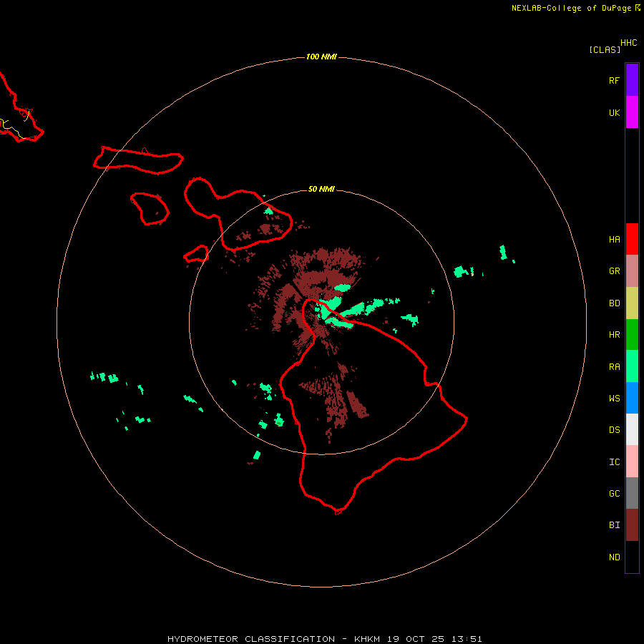Click the IC legend label
Screen dimensions: 644x644
click(x=614, y=462)
